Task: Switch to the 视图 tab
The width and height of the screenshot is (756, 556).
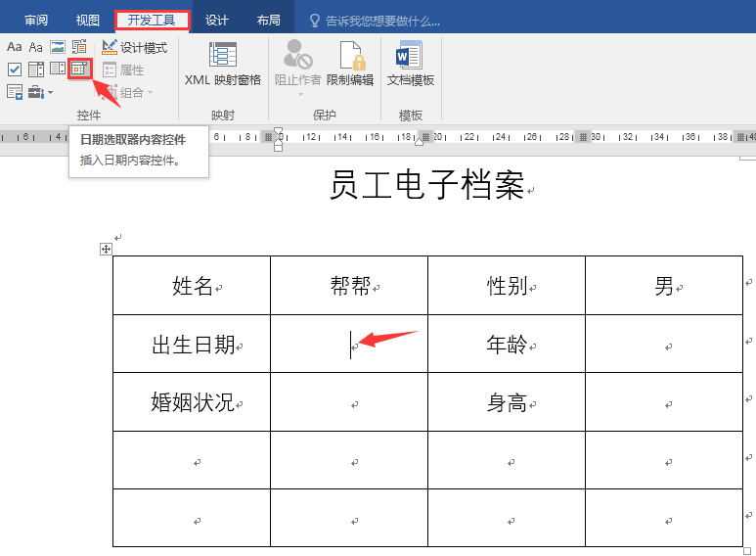Action: [x=88, y=21]
